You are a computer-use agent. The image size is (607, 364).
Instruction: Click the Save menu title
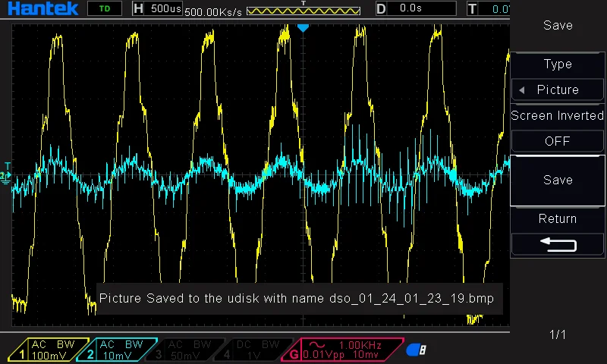(558, 26)
